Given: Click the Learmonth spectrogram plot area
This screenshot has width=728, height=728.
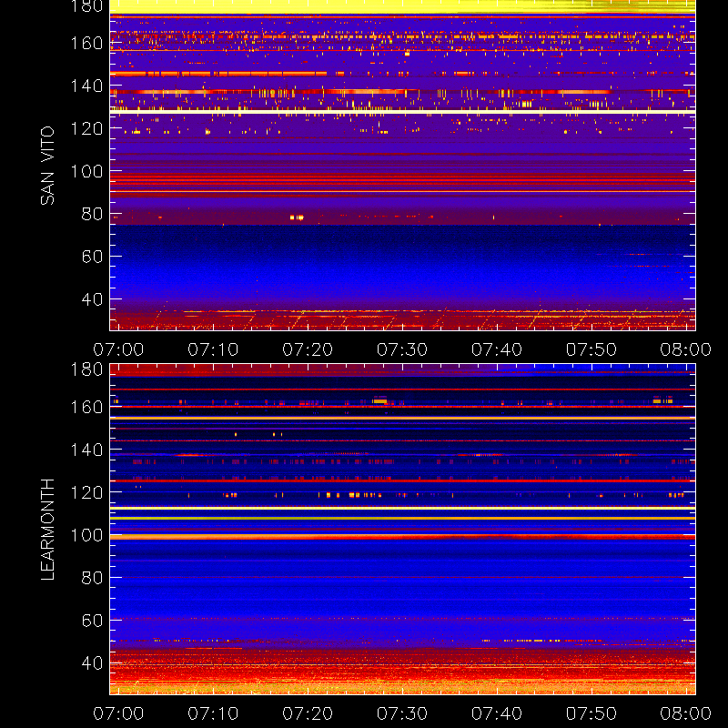Looking at the screenshot, I should 402,530.
